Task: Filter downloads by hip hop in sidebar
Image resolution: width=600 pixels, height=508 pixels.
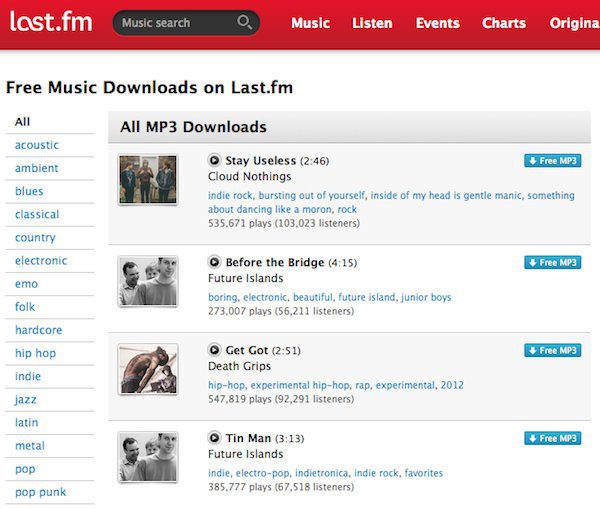Action: [x=36, y=353]
